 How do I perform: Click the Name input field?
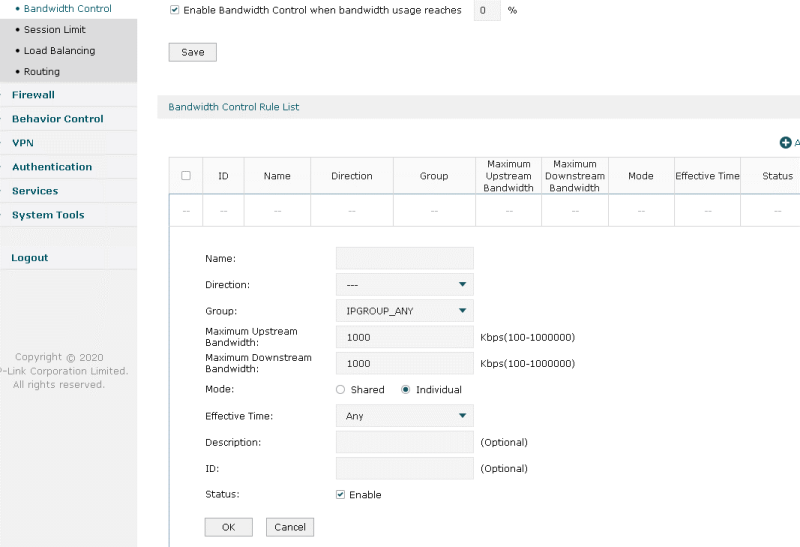405,258
